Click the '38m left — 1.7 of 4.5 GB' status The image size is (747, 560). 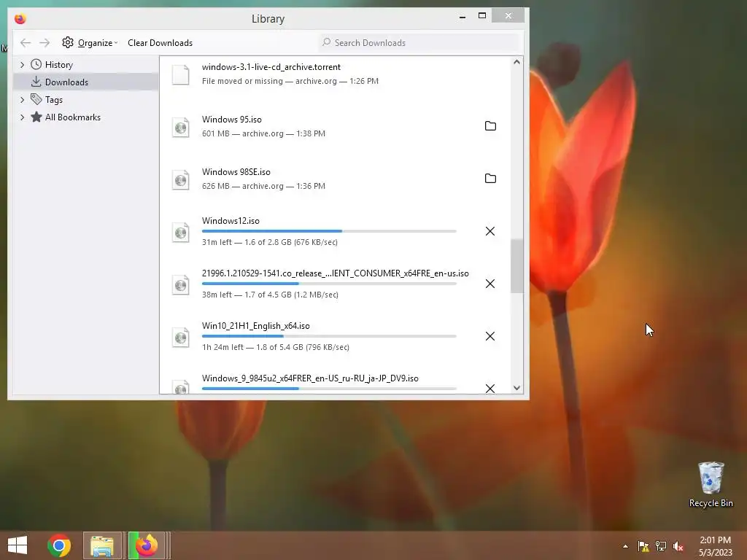pos(270,295)
